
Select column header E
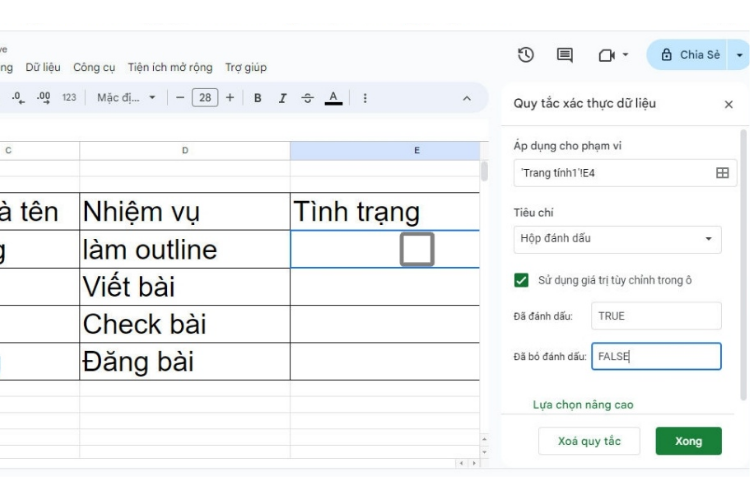point(385,150)
